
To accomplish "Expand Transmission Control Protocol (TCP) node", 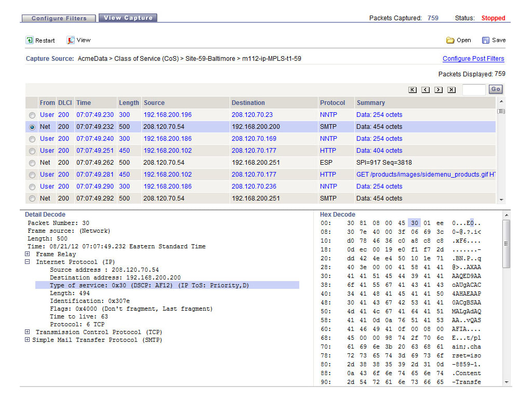I will pos(28,332).
